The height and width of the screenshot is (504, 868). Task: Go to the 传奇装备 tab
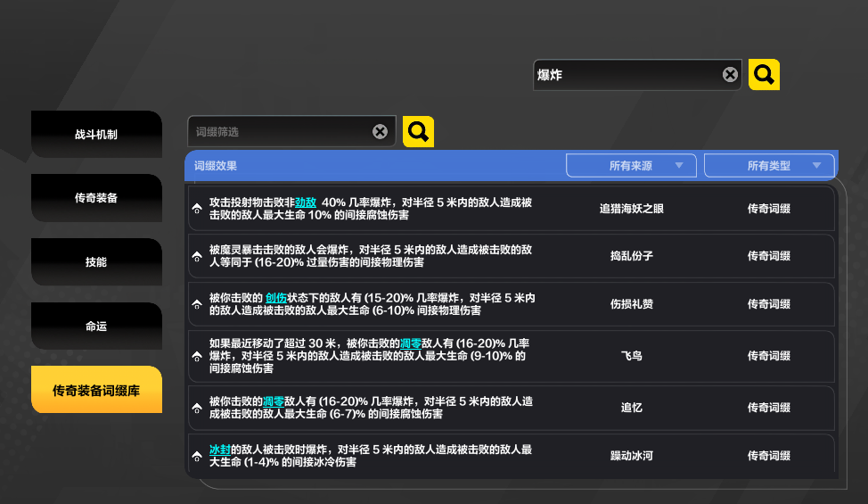(x=96, y=198)
